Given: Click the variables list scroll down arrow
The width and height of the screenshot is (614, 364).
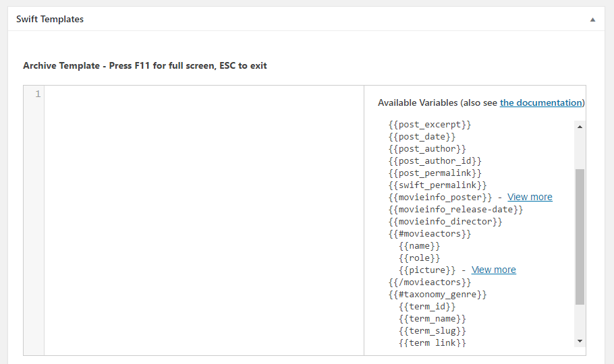Looking at the screenshot, I should tap(580, 341).
